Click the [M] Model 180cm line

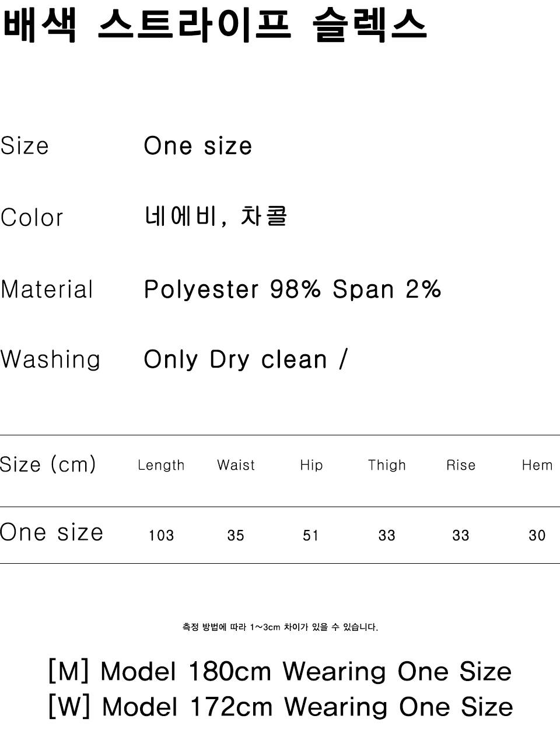(280, 672)
